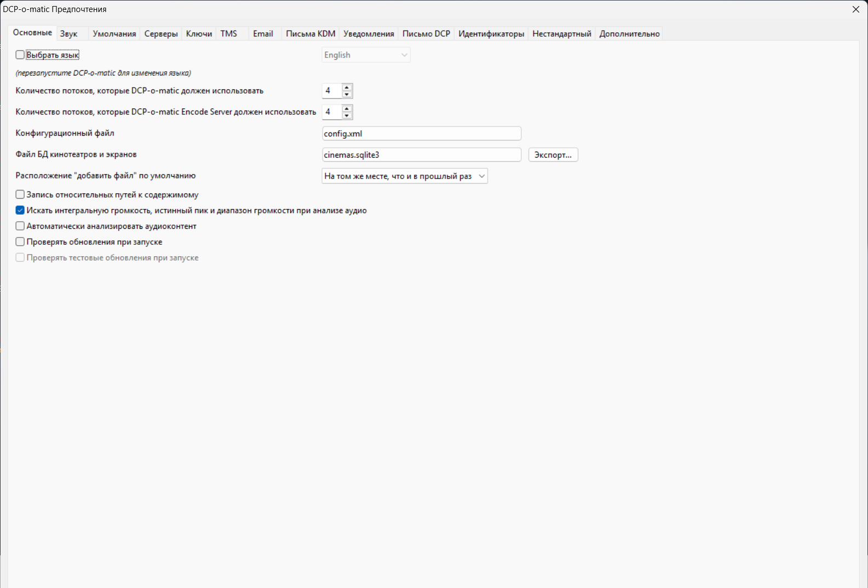Click the DCP-o-matic Предпочтения window title
Screen dimensions: 868x588
coord(55,9)
